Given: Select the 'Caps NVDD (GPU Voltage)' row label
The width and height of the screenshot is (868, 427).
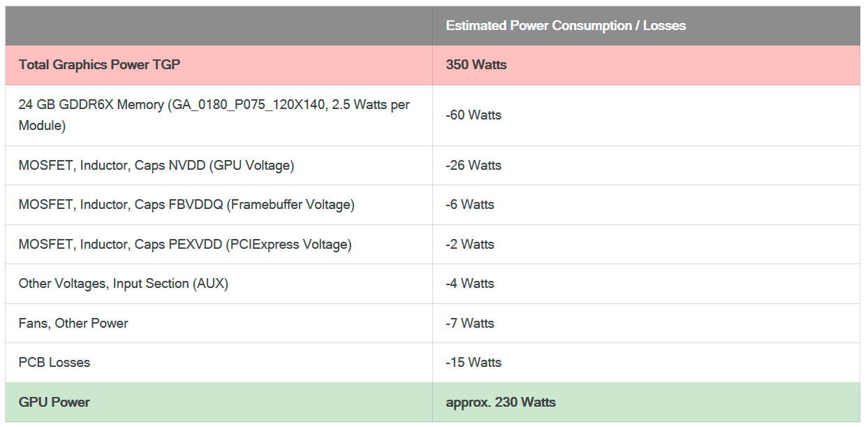Looking at the screenshot, I should [156, 166].
